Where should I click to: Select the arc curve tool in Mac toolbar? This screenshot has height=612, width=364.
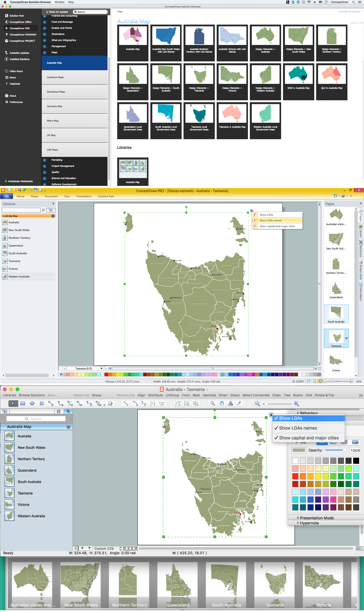coord(135,403)
